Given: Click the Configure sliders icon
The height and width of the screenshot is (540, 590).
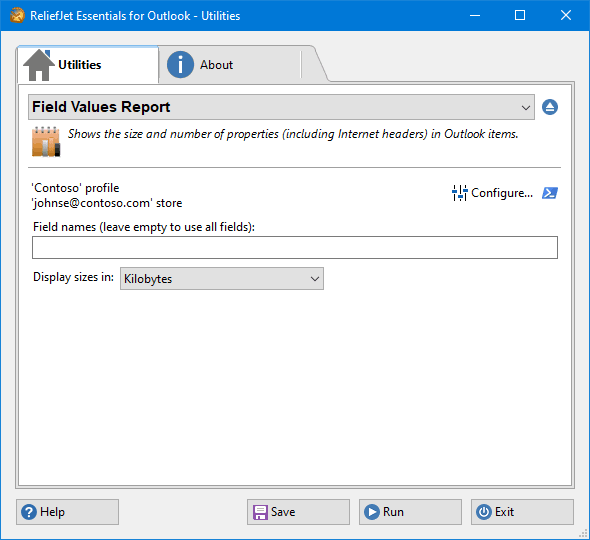Looking at the screenshot, I should 460,193.
